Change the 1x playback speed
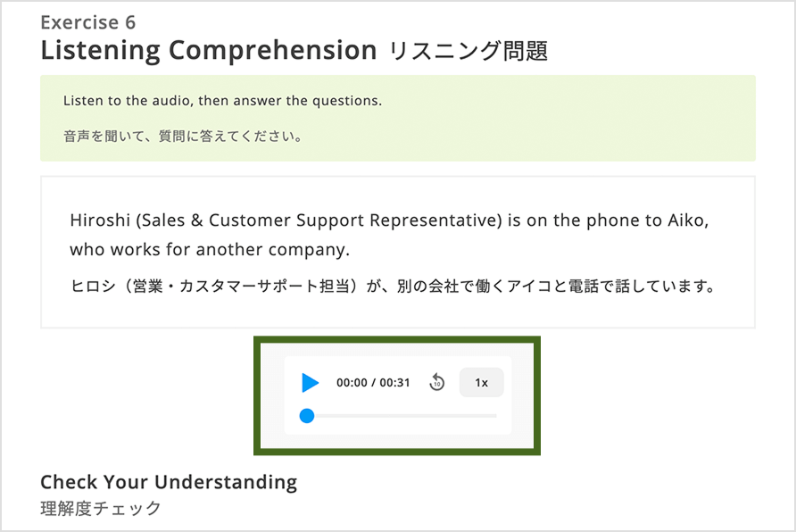The image size is (796, 532). (481, 382)
